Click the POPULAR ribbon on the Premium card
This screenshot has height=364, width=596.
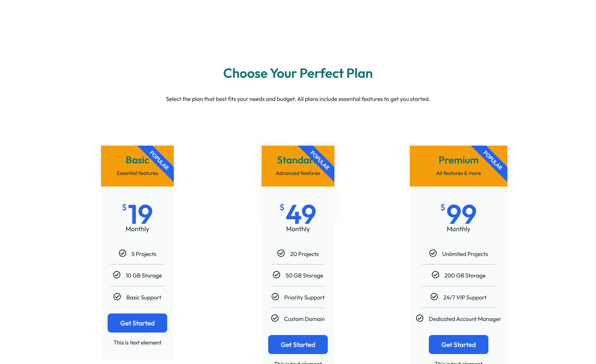click(493, 159)
